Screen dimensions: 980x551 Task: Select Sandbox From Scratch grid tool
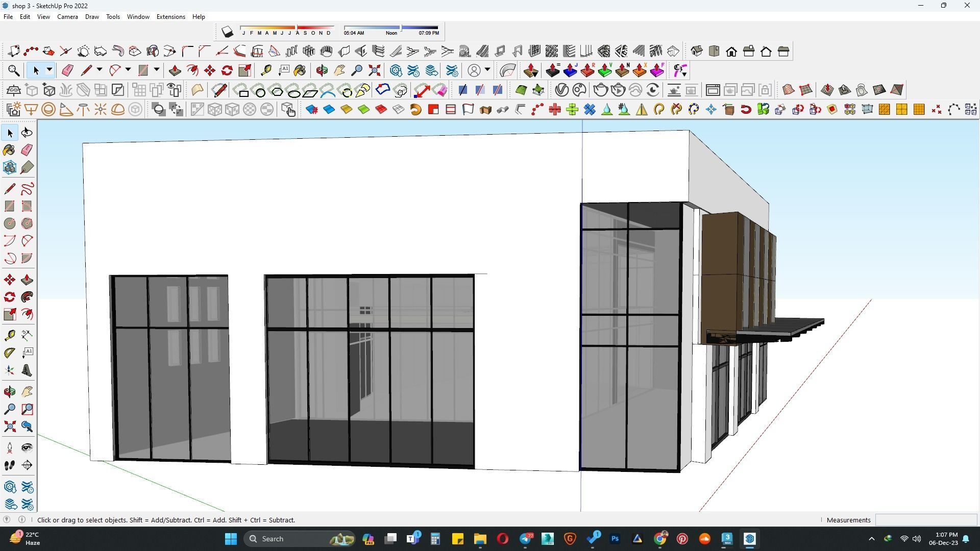click(806, 90)
